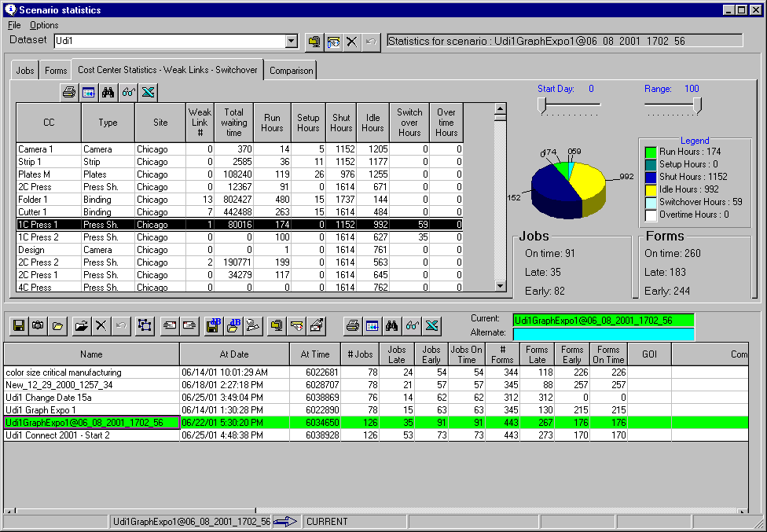
Task: Click the cost center table scroll-down arrow
Action: point(500,286)
